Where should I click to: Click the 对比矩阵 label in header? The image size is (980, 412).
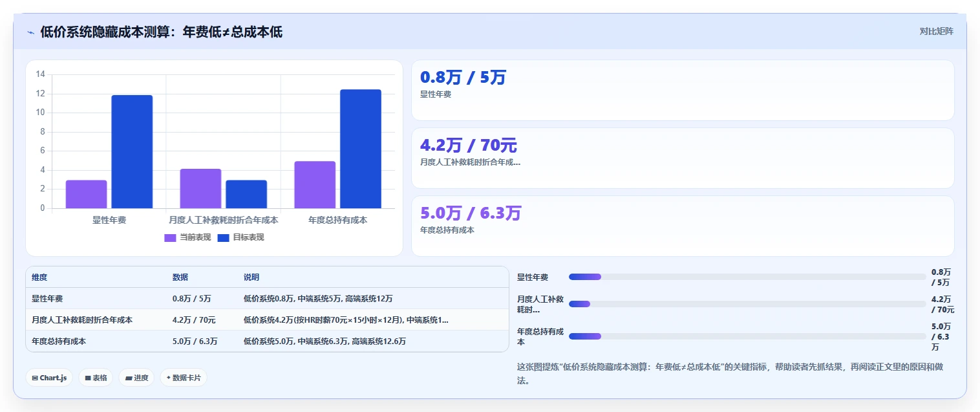(936, 31)
